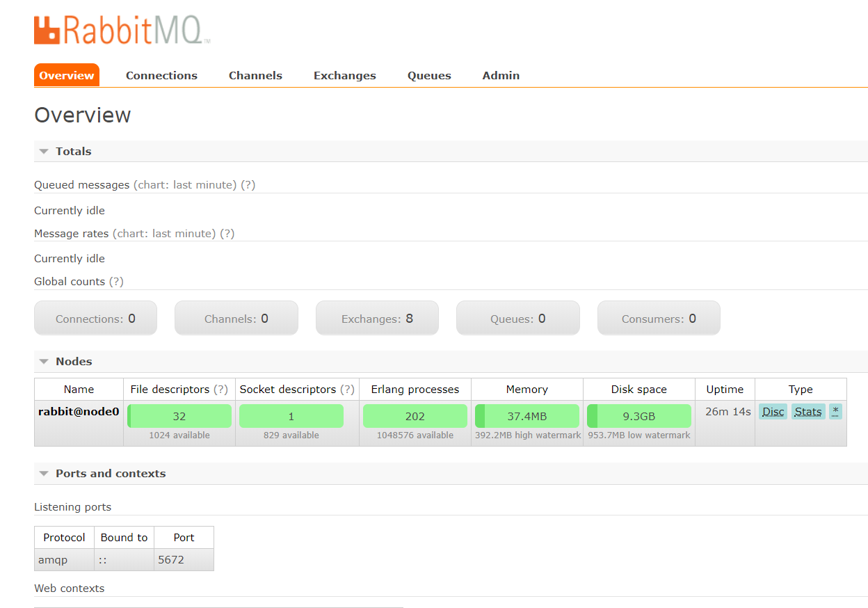The image size is (868, 608).
Task: Click the Uptime column header
Action: 725,389
